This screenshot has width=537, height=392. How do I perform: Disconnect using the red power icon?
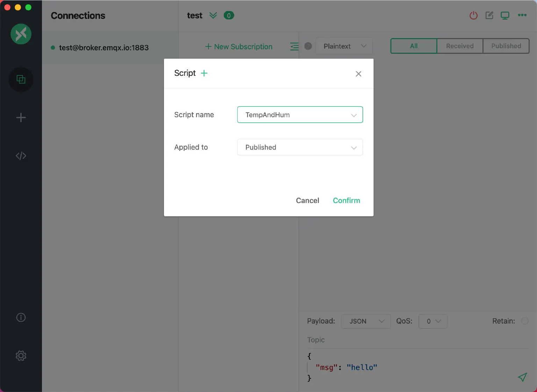[473, 15]
